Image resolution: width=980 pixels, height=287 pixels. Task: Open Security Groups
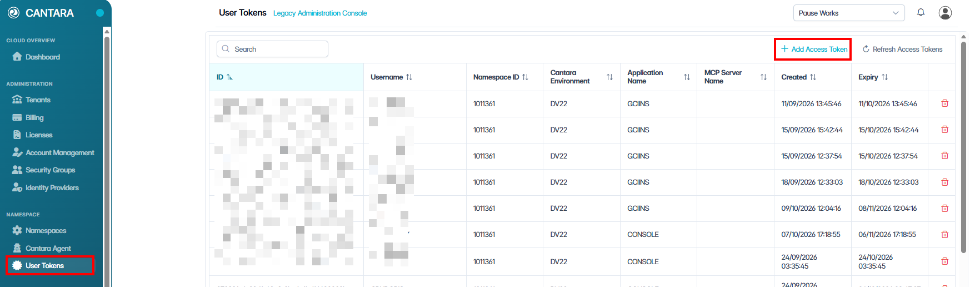pyautogui.click(x=44, y=170)
